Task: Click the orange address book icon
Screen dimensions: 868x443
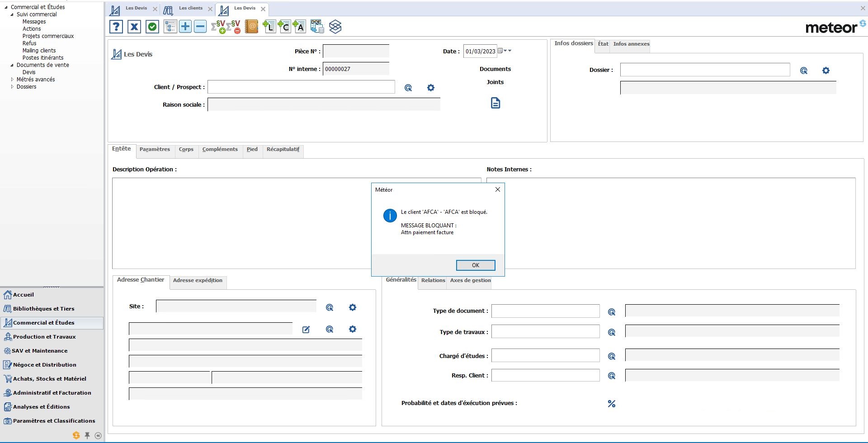Action: [251, 27]
